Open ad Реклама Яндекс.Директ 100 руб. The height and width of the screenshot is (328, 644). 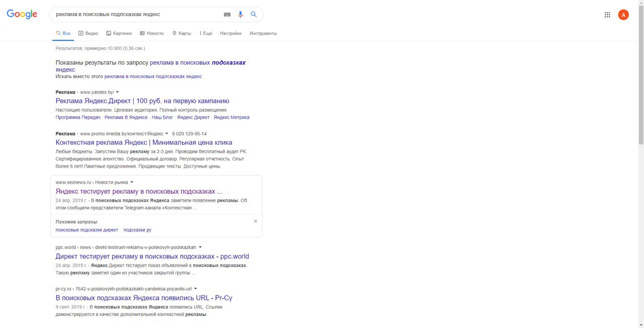point(142,101)
